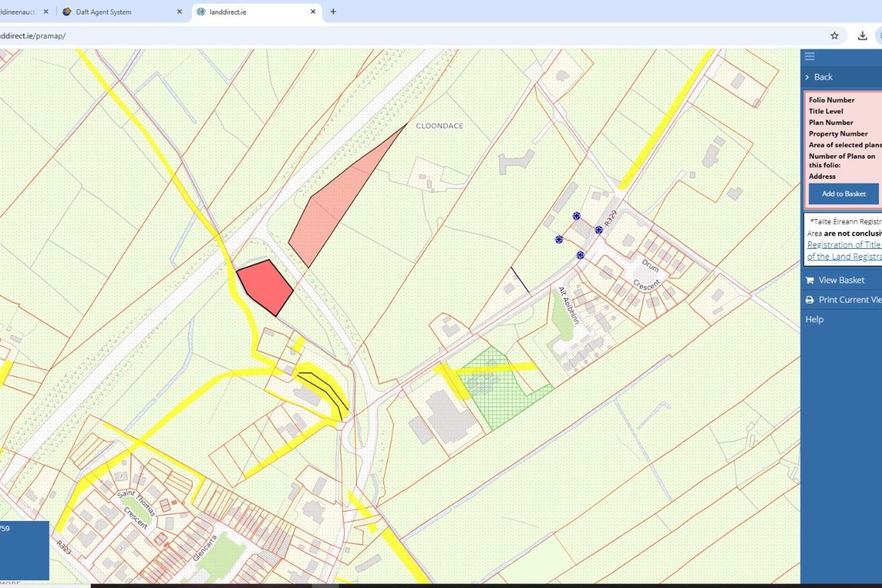Close the Daft Agent System tab
Image resolution: width=882 pixels, height=588 pixels.
[179, 12]
